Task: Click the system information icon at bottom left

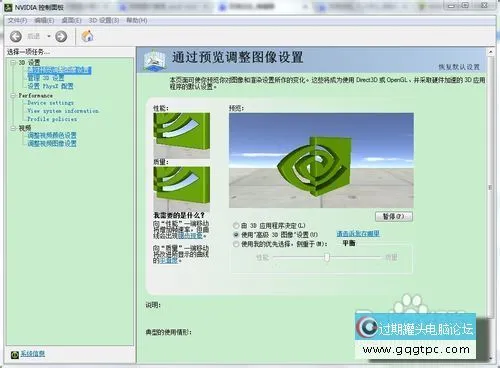Action: (15, 355)
